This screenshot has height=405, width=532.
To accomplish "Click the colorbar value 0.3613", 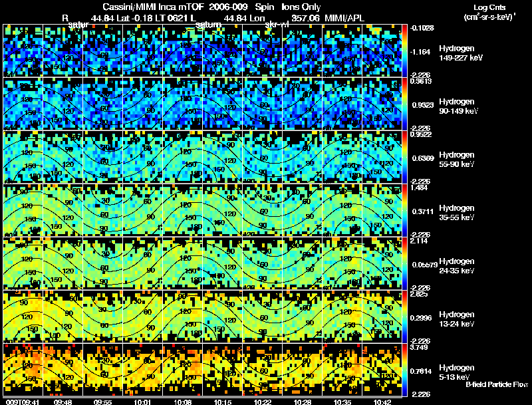I will tap(421, 81).
